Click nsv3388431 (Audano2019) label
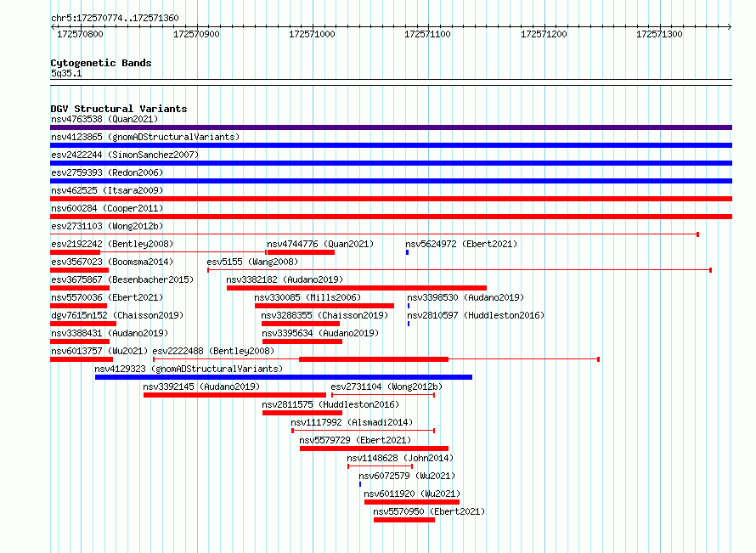Screen dimensions: 756x553 110,333
